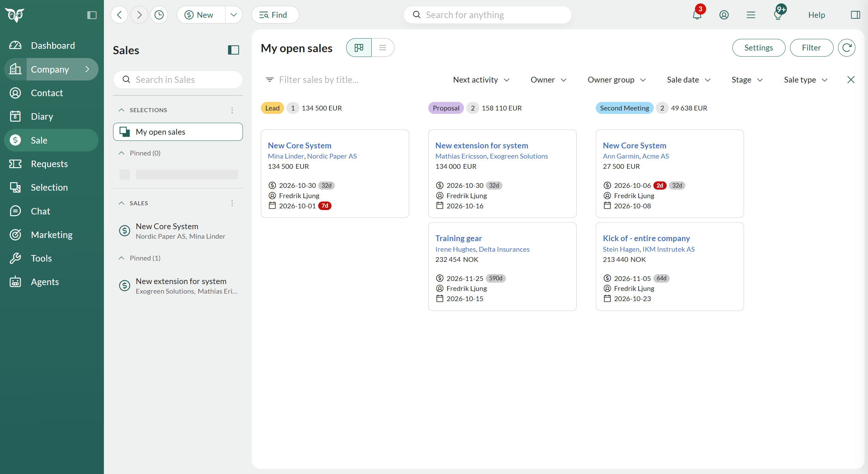Open Requests in the navigation
Image resolution: width=868 pixels, height=474 pixels.
[51, 164]
